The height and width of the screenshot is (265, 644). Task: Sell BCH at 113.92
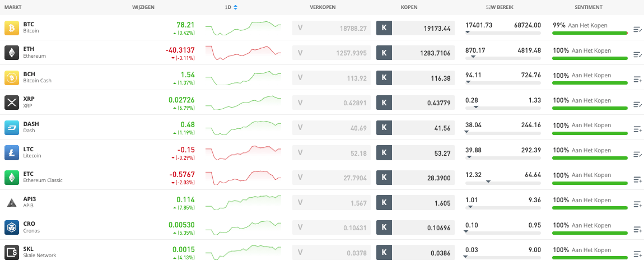pos(332,78)
